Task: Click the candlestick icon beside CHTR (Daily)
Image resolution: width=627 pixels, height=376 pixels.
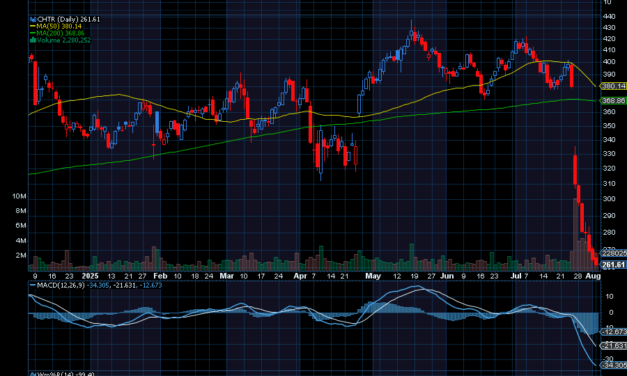Action: coord(33,19)
